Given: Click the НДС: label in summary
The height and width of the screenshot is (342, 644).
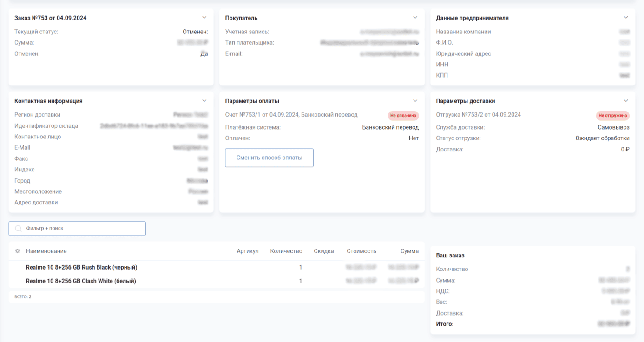Looking at the screenshot, I should tap(443, 291).
